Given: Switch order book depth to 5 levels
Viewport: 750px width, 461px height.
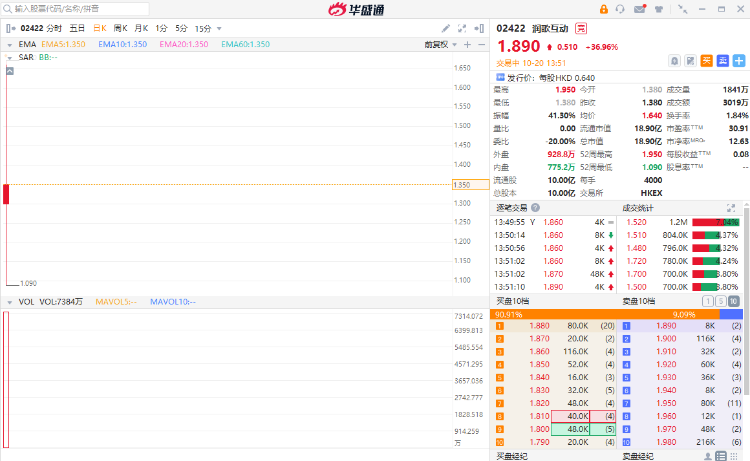Looking at the screenshot, I should point(720,301).
